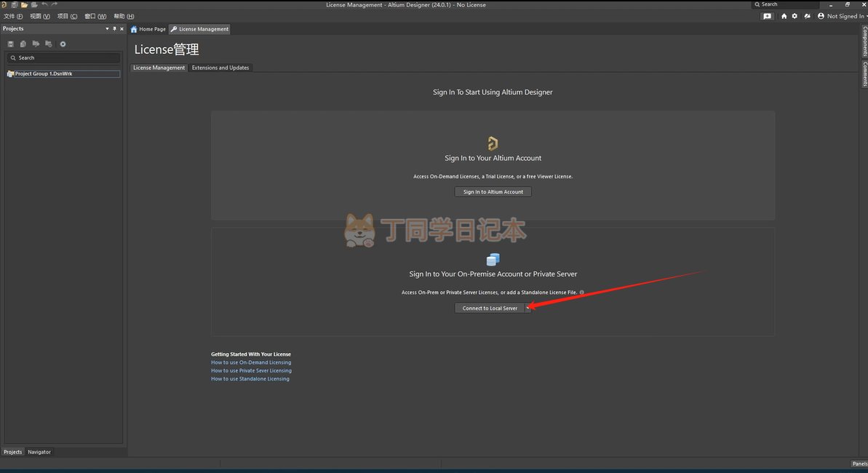Screen dimensions: 868x473
Task: Click the Save icon in Projects panel toolbar
Action: pyautogui.click(x=11, y=44)
